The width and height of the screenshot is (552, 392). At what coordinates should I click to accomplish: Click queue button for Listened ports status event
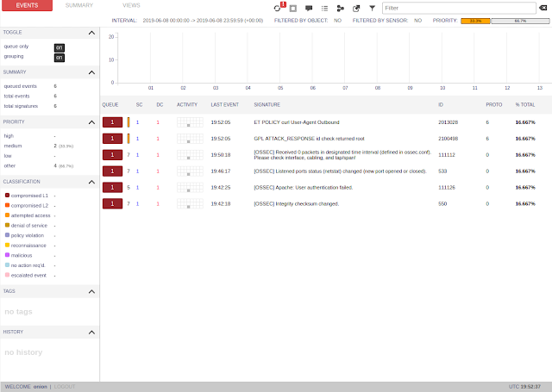pos(112,171)
